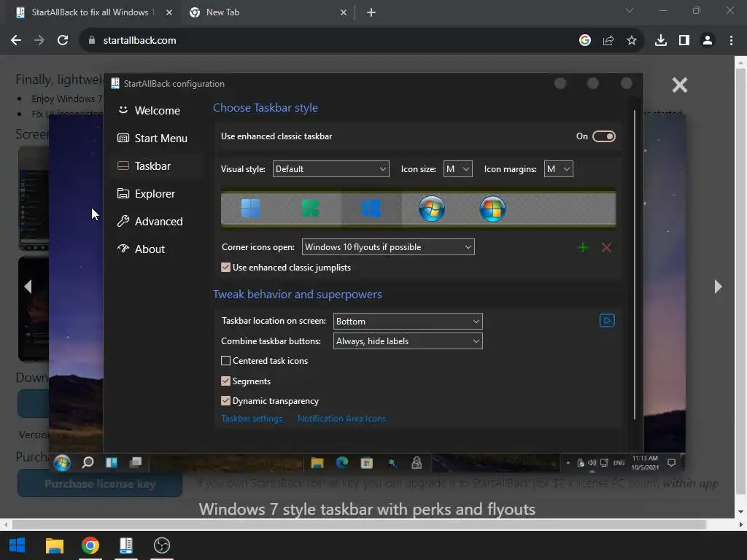Open Taskbar location on screen dropdown
The height and width of the screenshot is (560, 747).
(408, 322)
